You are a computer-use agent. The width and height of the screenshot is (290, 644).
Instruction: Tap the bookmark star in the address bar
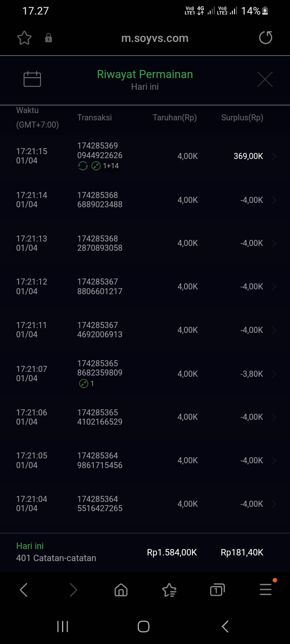(24, 38)
